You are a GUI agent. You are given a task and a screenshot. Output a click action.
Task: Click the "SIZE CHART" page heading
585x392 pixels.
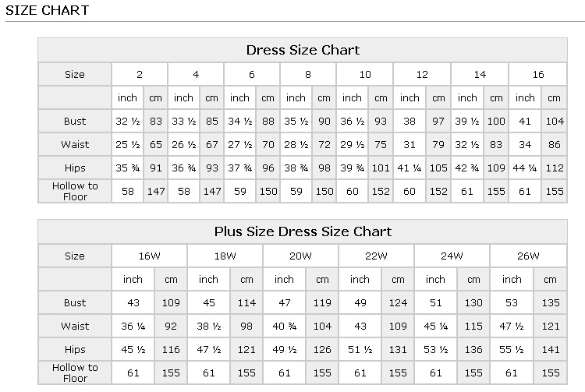pyautogui.click(x=48, y=11)
